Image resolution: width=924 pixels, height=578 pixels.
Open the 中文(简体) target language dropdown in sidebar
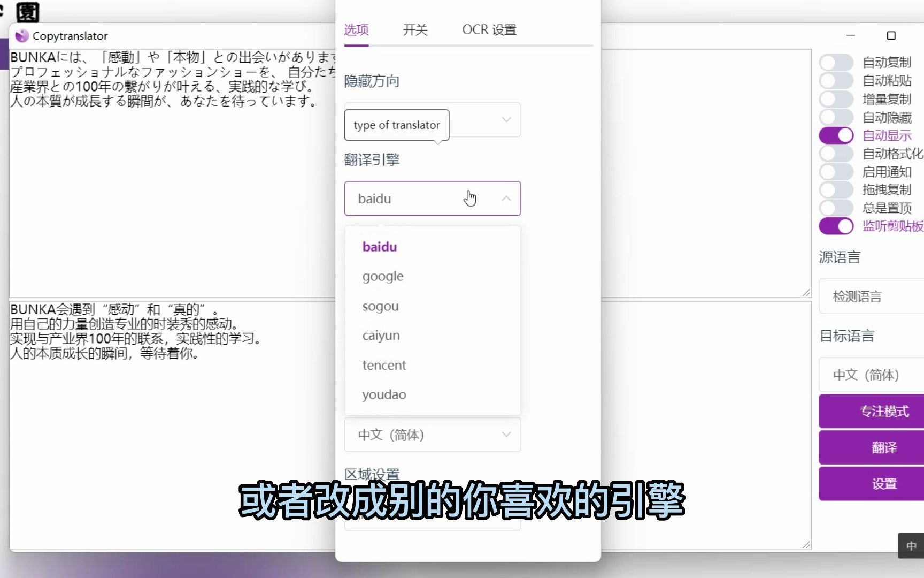pos(872,375)
